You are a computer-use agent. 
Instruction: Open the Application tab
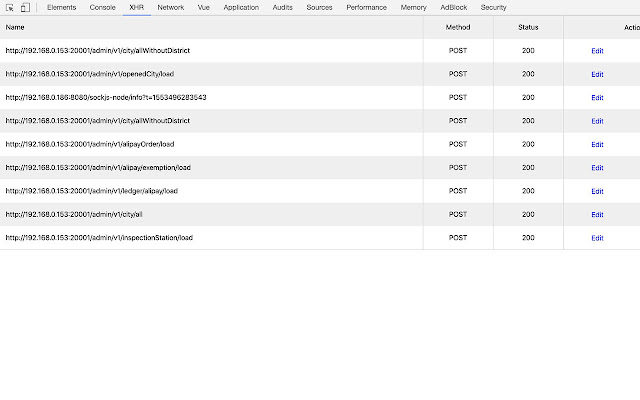pos(241,7)
